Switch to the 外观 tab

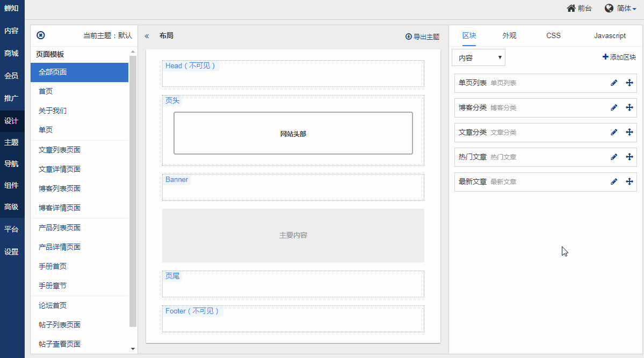tap(509, 36)
